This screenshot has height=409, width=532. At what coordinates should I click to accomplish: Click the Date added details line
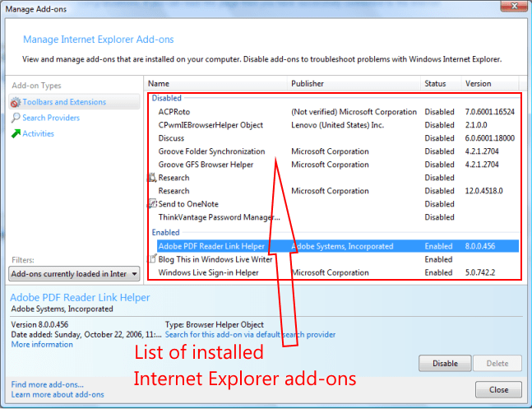coord(86,335)
